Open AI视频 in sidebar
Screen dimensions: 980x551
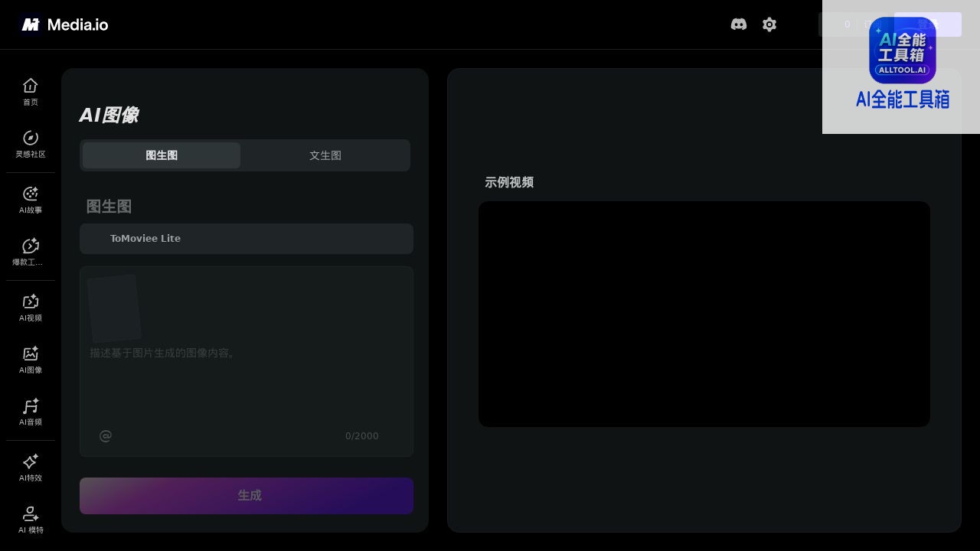[31, 308]
